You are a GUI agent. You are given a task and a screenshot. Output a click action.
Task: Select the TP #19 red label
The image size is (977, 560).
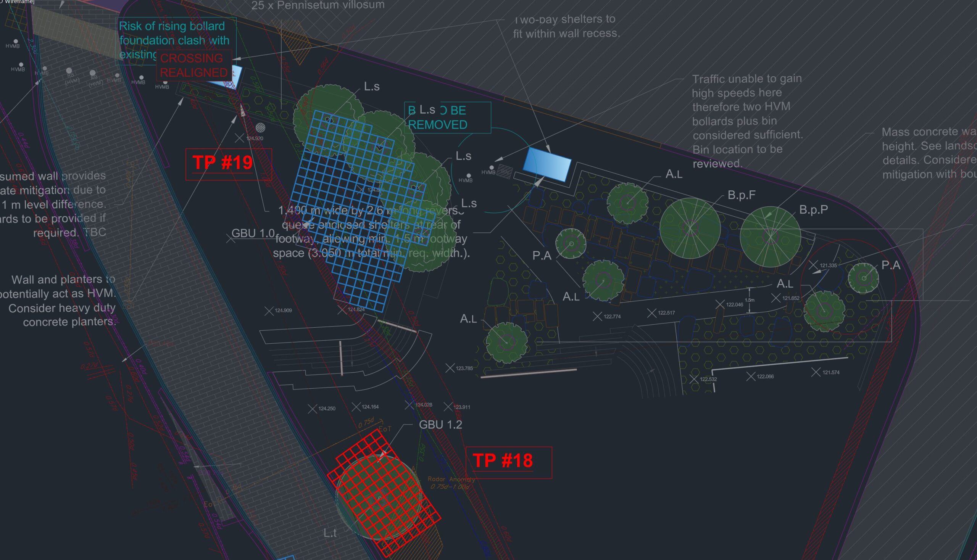click(x=223, y=163)
